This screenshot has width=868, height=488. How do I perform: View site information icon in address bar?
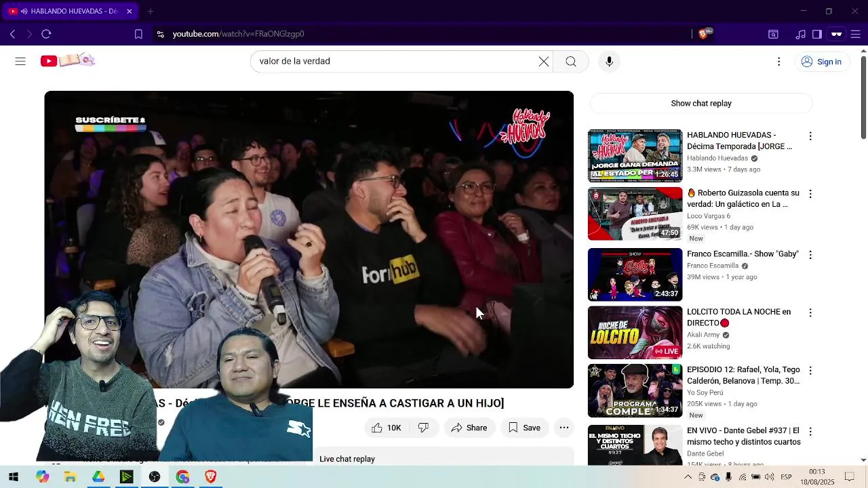pyautogui.click(x=160, y=34)
